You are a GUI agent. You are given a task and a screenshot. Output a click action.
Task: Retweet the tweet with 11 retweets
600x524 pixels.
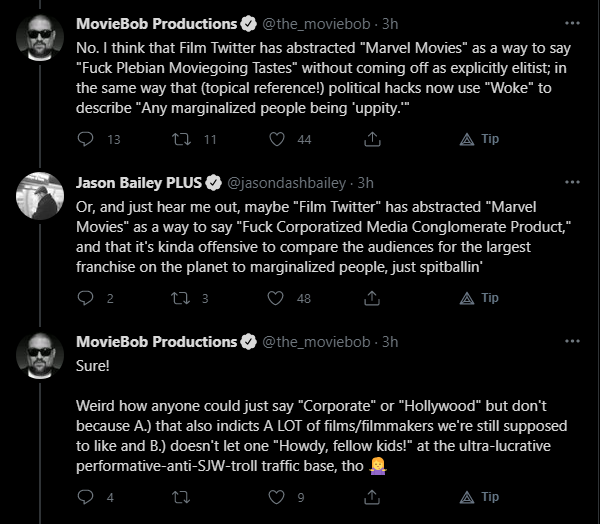[181, 139]
